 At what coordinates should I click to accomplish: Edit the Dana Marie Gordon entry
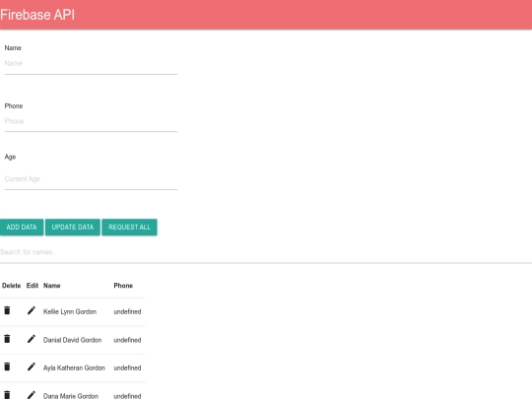32,395
